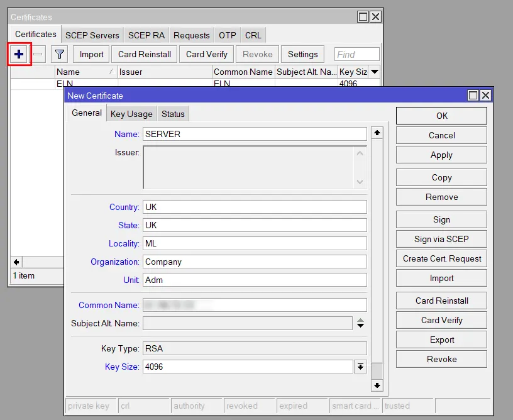The width and height of the screenshot is (513, 420).
Task: Open the column selector dropdown in table header
Action: tap(375, 72)
